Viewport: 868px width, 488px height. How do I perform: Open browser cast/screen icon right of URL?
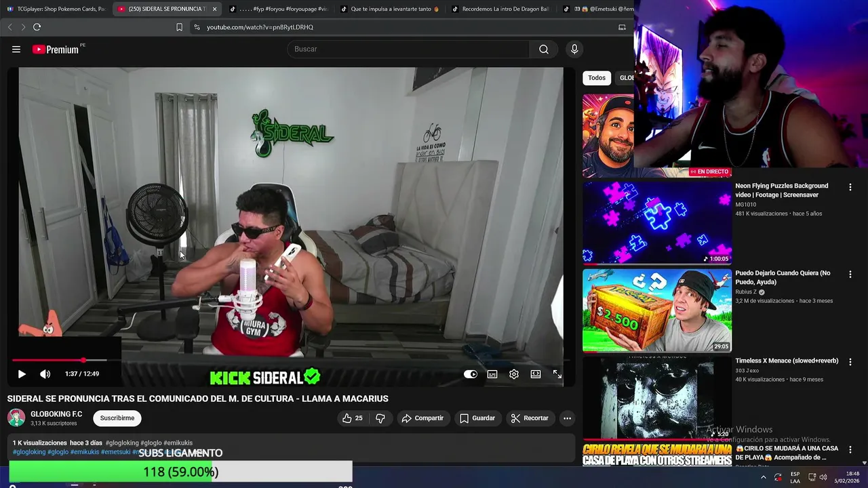tap(622, 27)
